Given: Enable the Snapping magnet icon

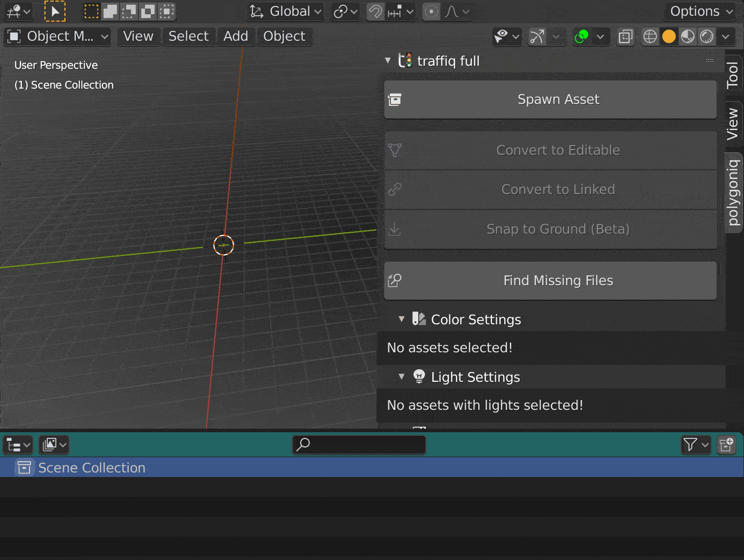Looking at the screenshot, I should [x=376, y=11].
